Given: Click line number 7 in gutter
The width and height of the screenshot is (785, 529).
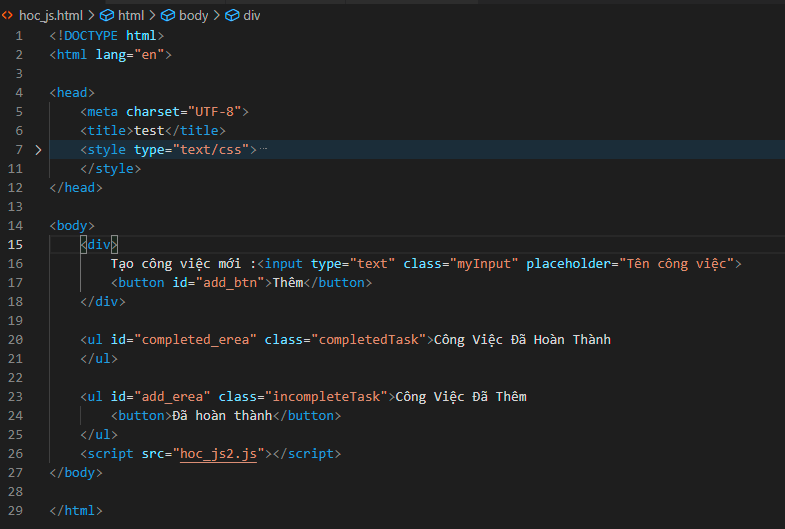Looking at the screenshot, I should [x=19, y=150].
